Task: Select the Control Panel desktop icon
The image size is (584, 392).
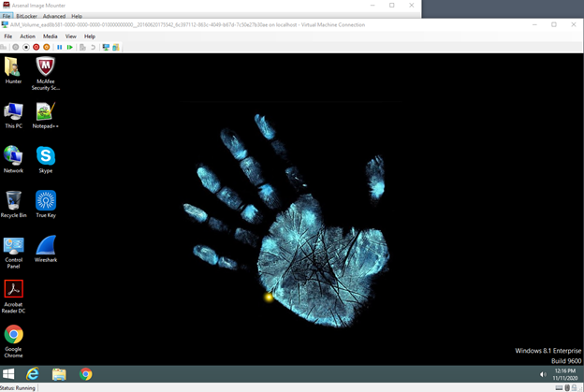Action: [x=13, y=252]
